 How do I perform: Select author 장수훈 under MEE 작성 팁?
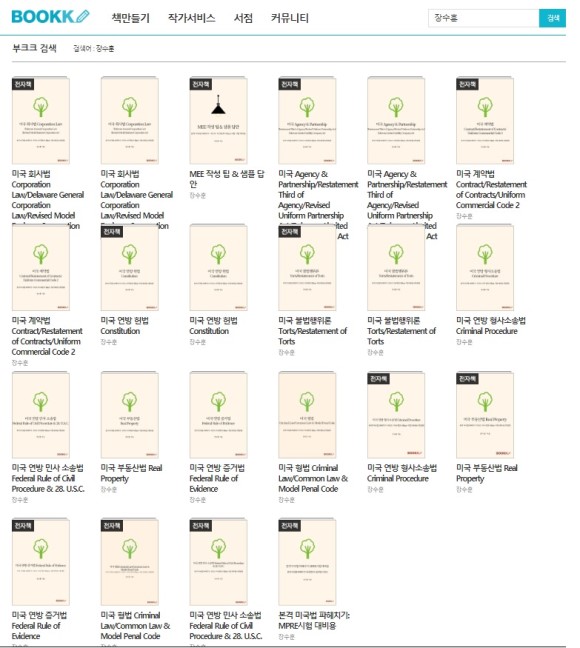(198, 195)
